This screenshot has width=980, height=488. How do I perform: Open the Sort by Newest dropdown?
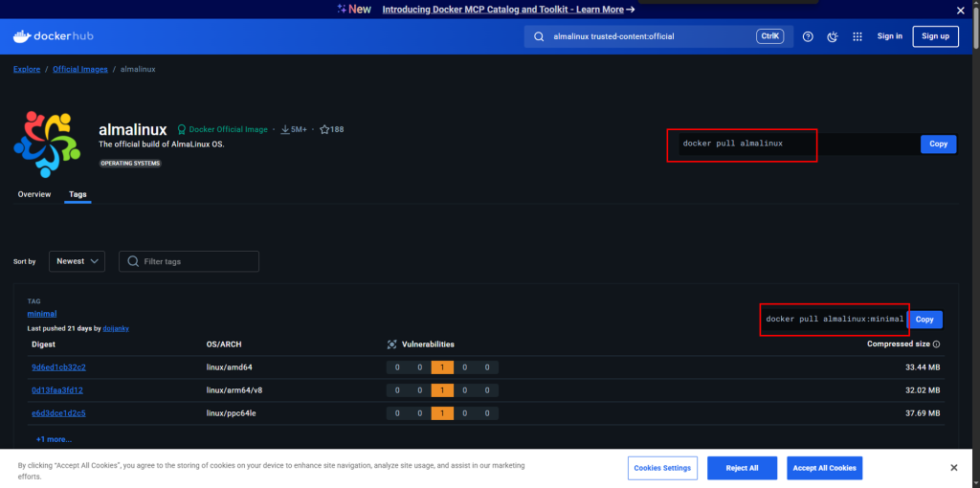(77, 261)
